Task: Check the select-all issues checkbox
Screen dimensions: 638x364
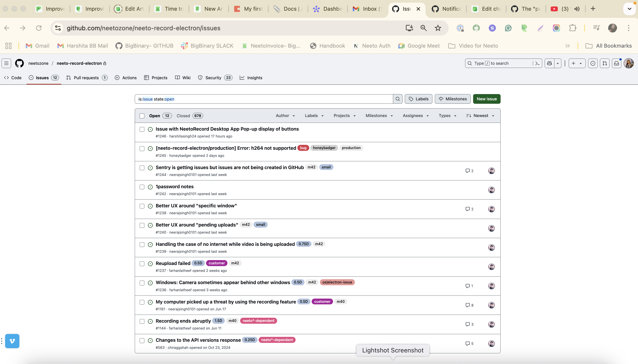Action: (142, 116)
